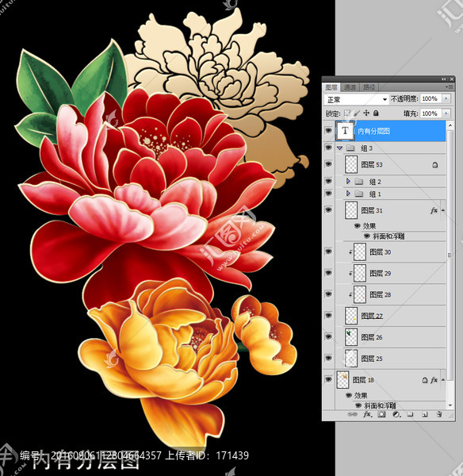
Task: Hide layer 图层 18
Action: click(x=328, y=379)
